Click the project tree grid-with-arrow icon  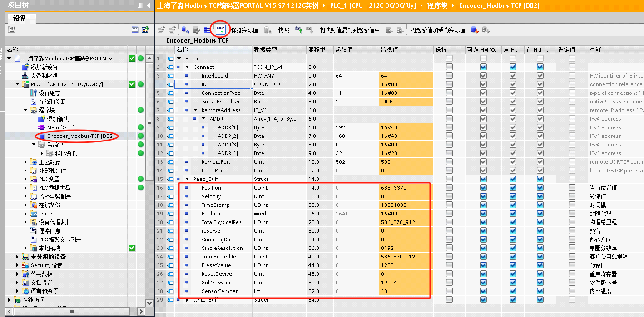[x=145, y=29]
